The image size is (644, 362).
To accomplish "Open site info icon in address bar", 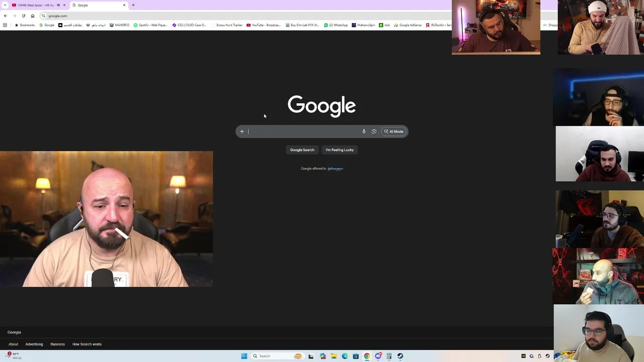I will tap(43, 16).
